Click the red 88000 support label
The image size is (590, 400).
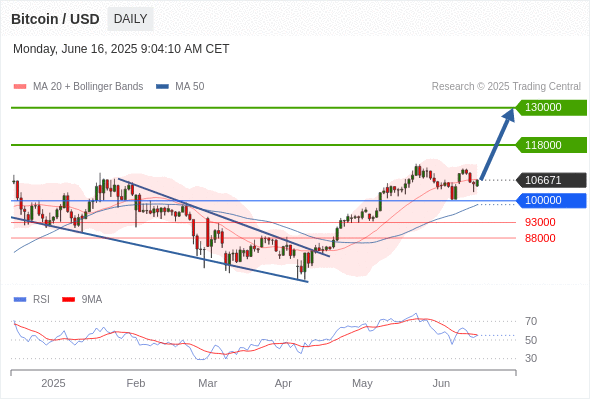coord(540,238)
